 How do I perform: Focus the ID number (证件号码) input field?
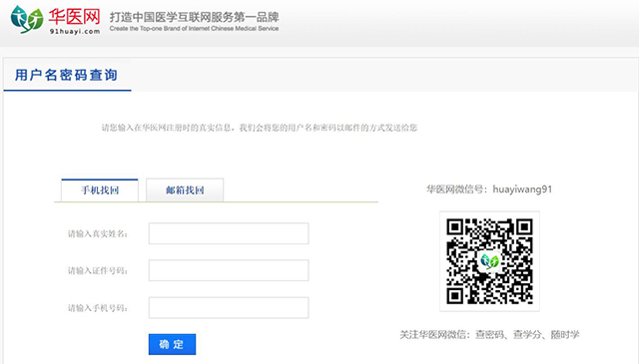[229, 270]
